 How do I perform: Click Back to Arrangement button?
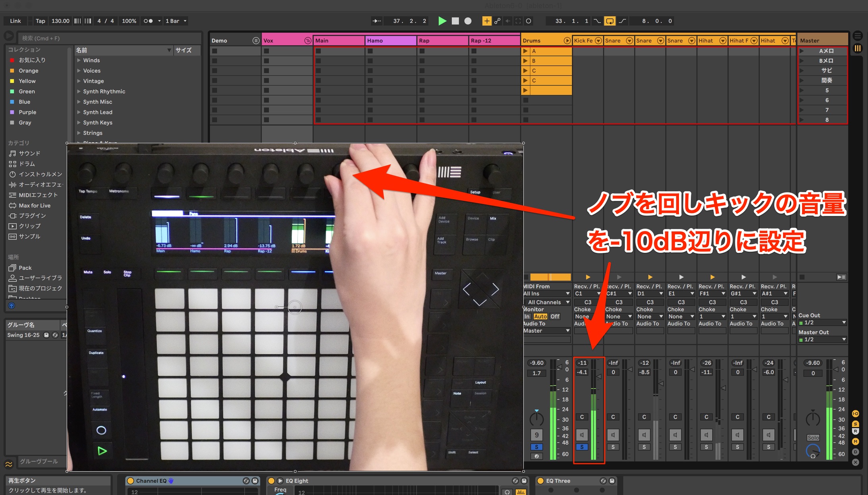pos(841,277)
